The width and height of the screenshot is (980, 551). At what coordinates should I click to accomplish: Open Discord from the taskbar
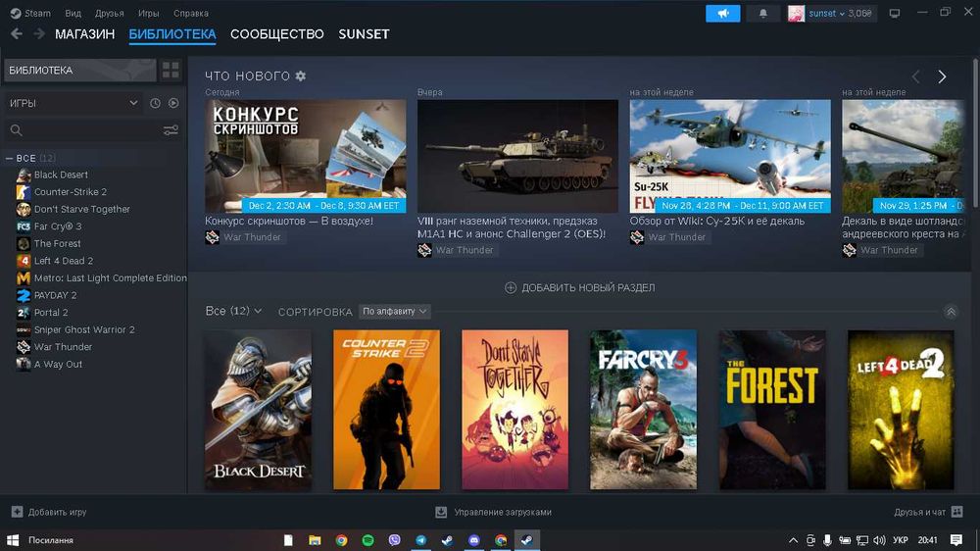click(x=473, y=540)
